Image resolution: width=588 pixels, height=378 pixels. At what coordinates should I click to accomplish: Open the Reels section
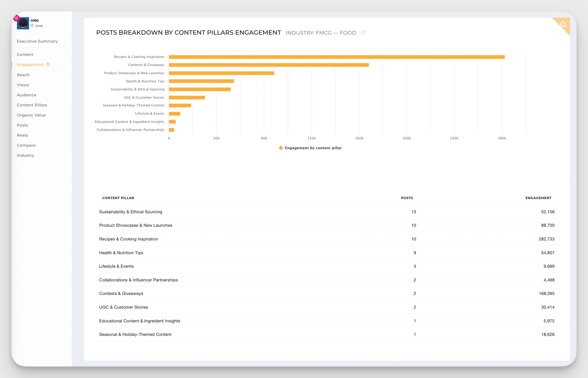point(22,135)
